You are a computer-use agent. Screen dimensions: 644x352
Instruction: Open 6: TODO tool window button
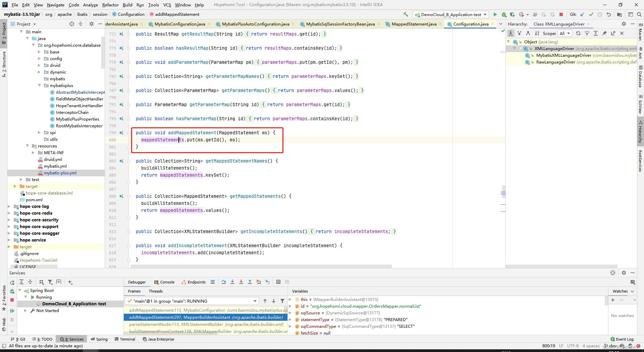(42, 339)
